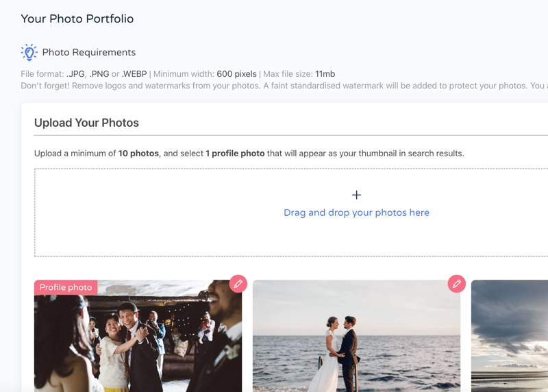Click the bold '10 photos' text
The height and width of the screenshot is (392, 548).
[x=138, y=154]
